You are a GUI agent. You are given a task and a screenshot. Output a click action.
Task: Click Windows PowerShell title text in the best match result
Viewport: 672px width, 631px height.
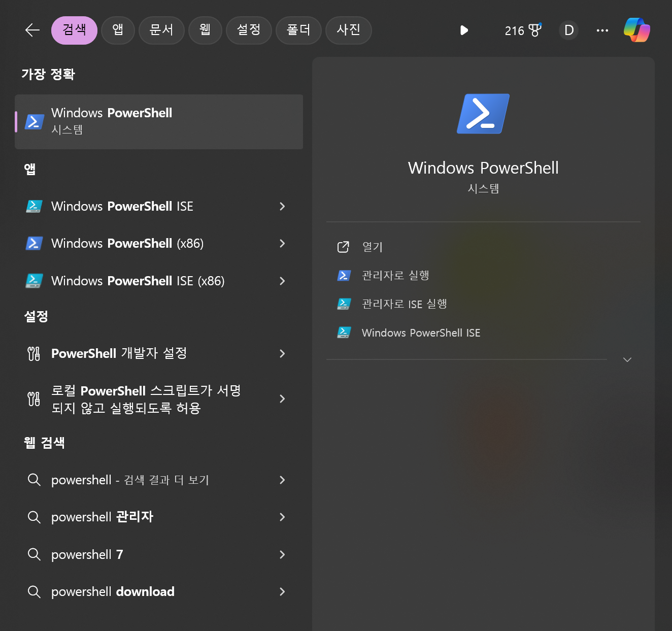click(x=112, y=113)
